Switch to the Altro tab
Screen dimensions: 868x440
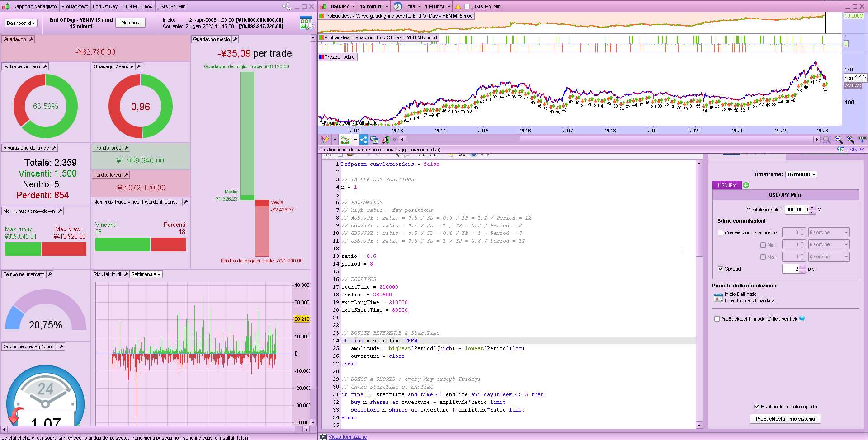tap(349, 57)
